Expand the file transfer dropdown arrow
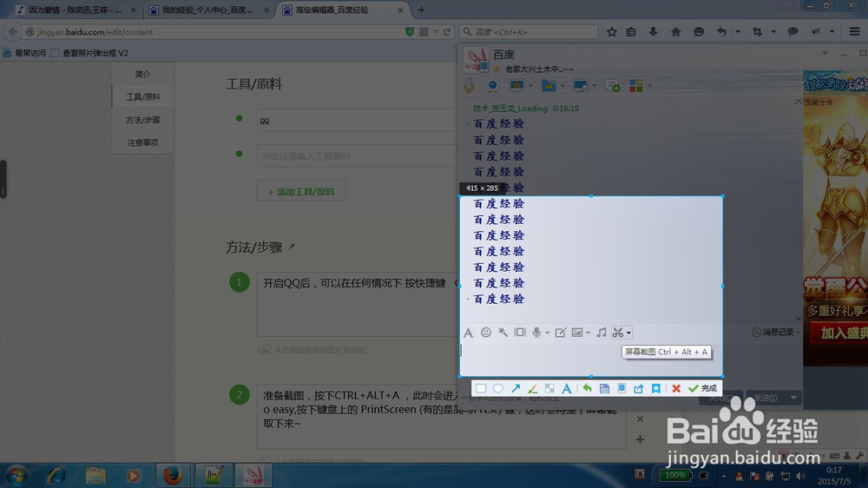Image resolution: width=868 pixels, height=488 pixels. coord(562,86)
